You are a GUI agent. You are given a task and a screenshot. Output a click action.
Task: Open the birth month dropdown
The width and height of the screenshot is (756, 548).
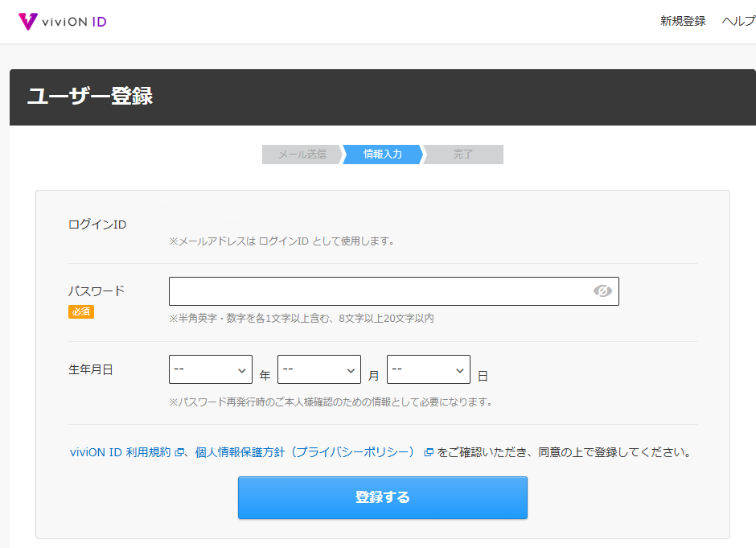coord(319,369)
